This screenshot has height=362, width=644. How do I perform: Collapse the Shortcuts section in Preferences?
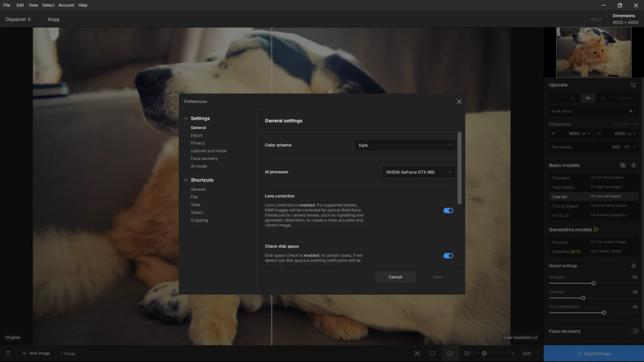point(186,180)
